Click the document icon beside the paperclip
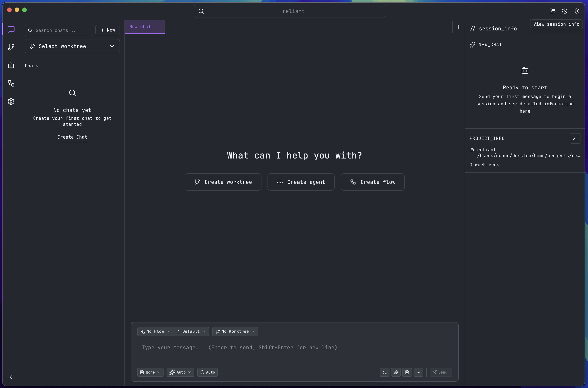Screen dimensions: 588x388 (407, 372)
